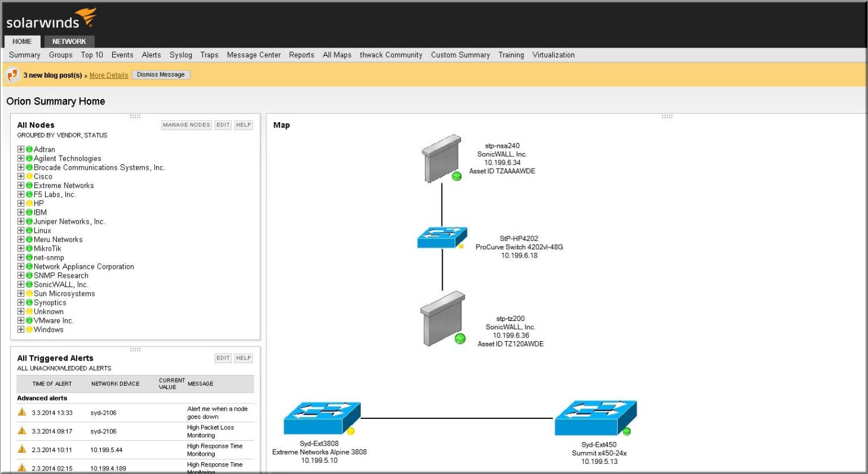
Task: Click the yellow status icon beside HP
Action: tap(29, 203)
